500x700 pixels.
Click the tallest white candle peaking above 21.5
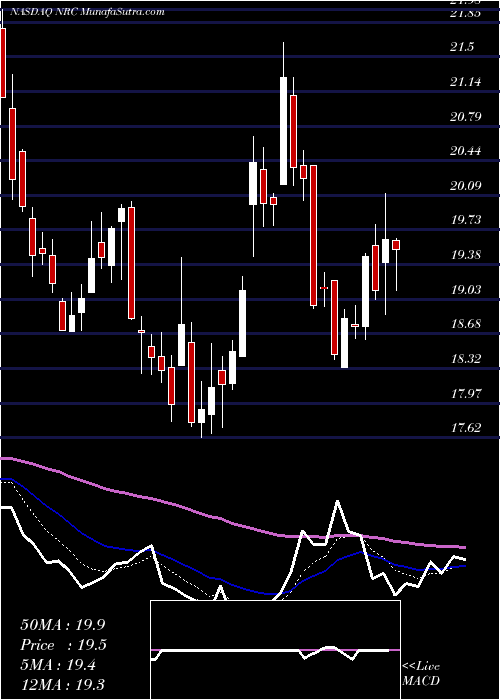point(283,130)
